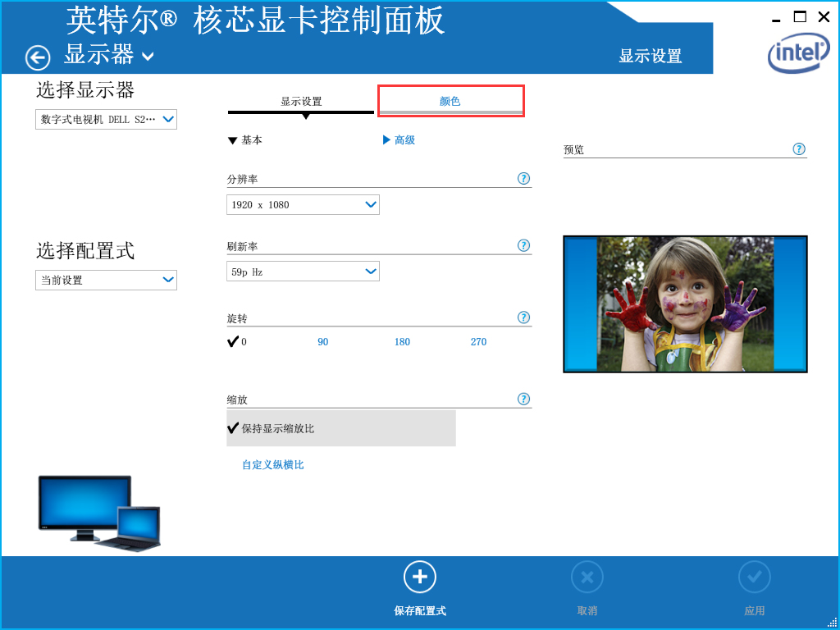Click the 应用 apply checkmark icon
The width and height of the screenshot is (840, 630).
click(754, 577)
